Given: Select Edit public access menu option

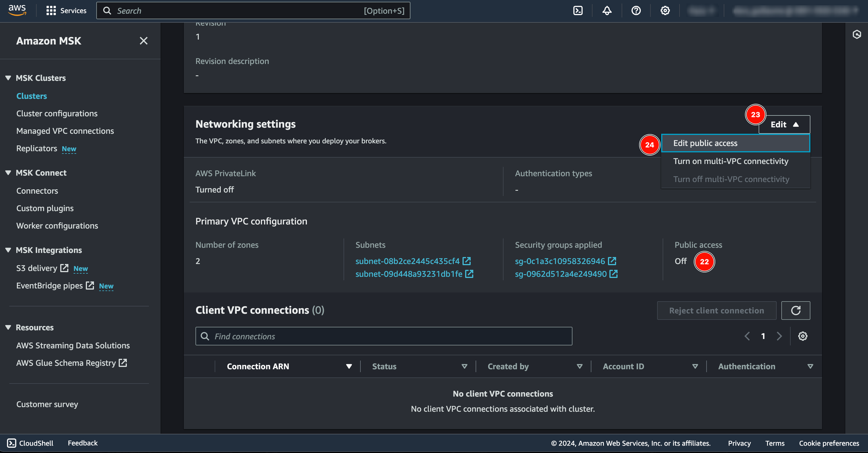Looking at the screenshot, I should (705, 143).
